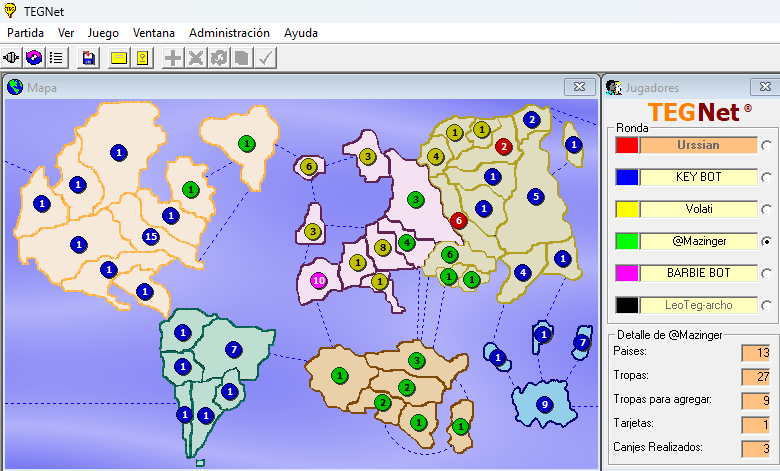The height and width of the screenshot is (471, 780).
Task: Click the blue and magenta globe toolbar icon
Action: (x=35, y=58)
